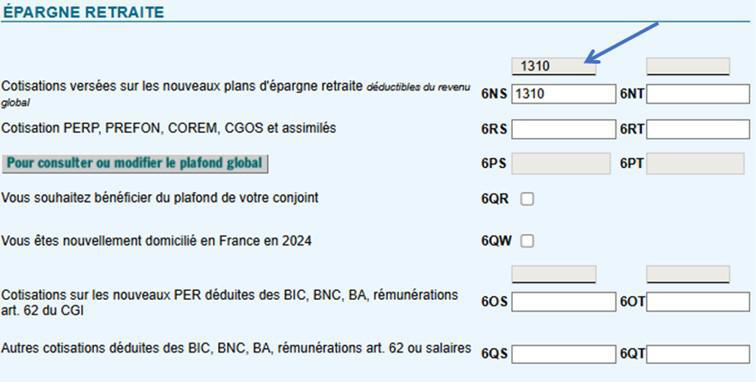Click into the 6RT input box
The image size is (756, 382).
click(698, 129)
